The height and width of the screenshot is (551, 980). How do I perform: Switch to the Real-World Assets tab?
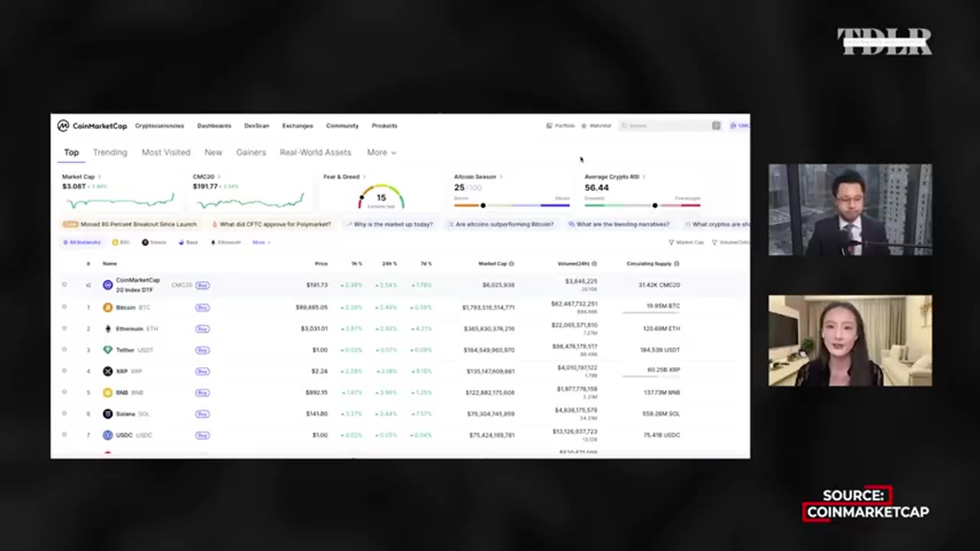coord(315,152)
